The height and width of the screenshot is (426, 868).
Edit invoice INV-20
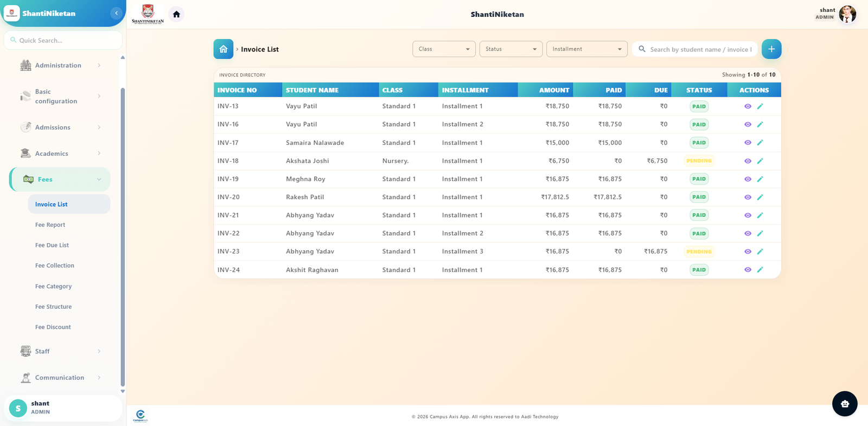coord(760,197)
